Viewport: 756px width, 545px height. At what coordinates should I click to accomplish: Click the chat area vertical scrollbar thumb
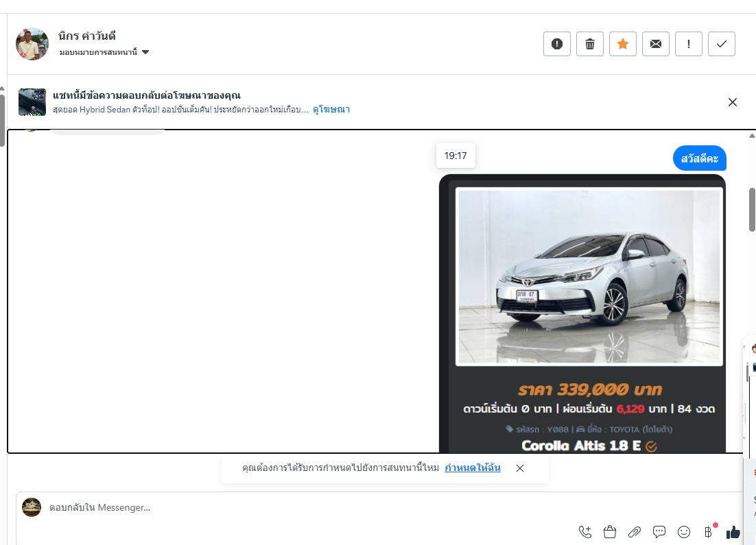[x=752, y=210]
